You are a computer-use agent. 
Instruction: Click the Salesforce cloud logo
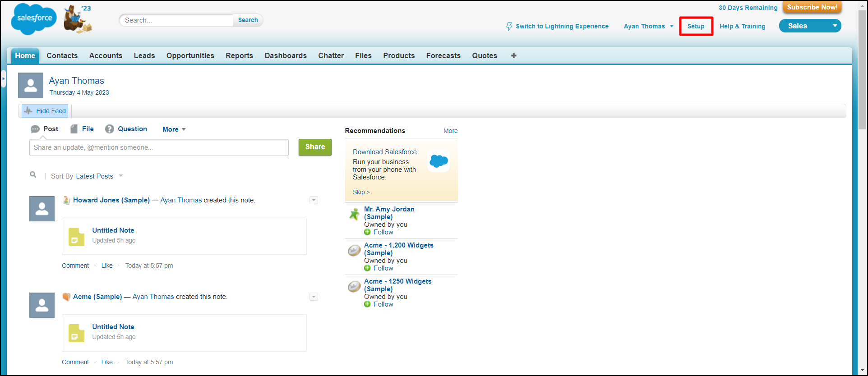(x=34, y=19)
